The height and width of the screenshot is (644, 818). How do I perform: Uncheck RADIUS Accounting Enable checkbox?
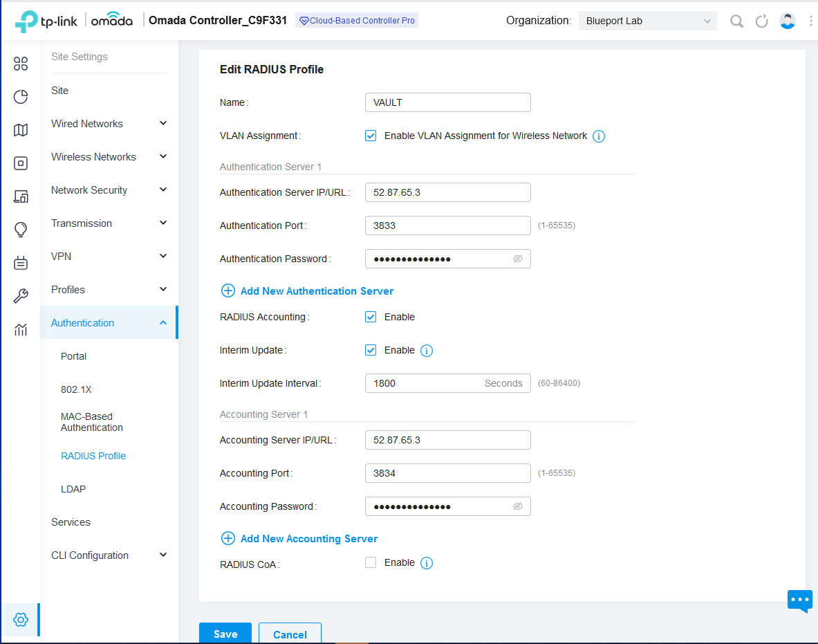(x=371, y=317)
